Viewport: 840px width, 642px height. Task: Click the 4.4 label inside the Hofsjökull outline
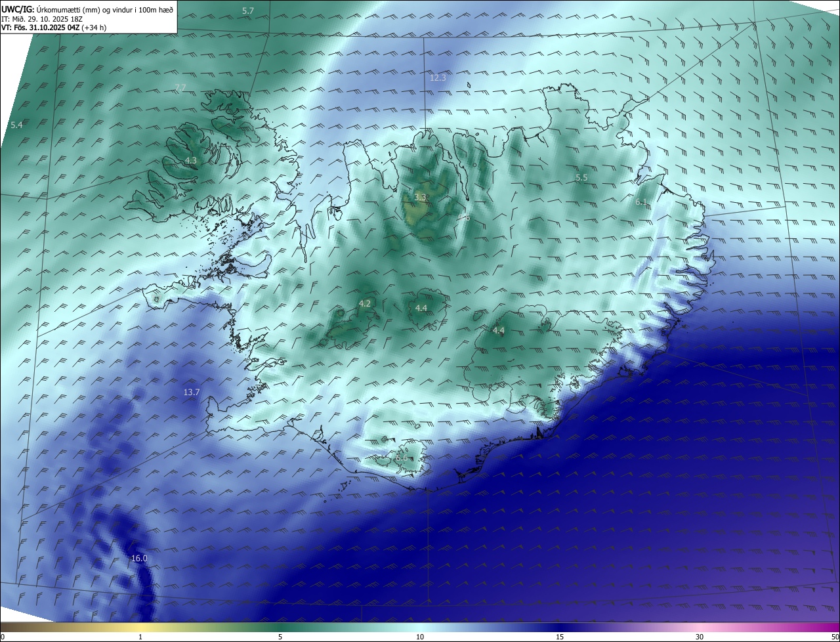[421, 308]
